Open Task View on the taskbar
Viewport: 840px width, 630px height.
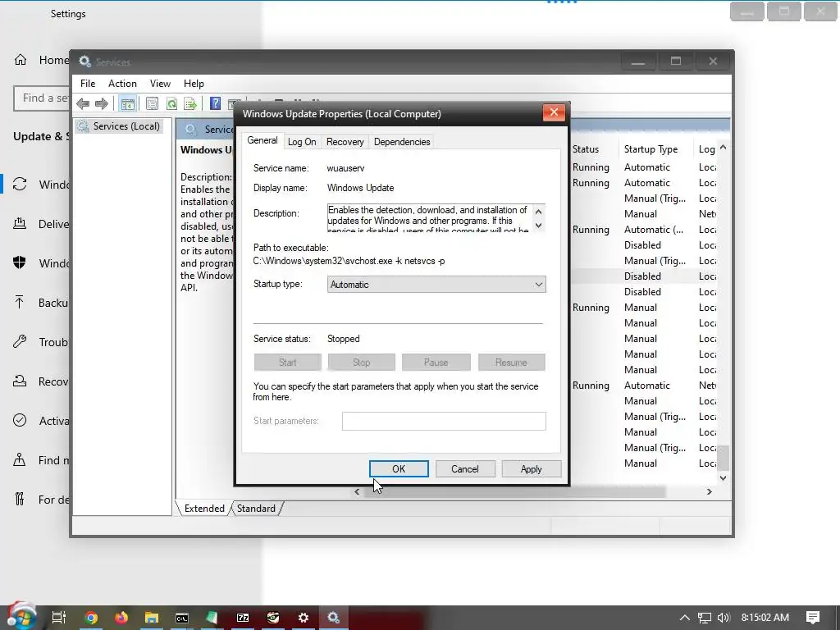[x=59, y=618]
